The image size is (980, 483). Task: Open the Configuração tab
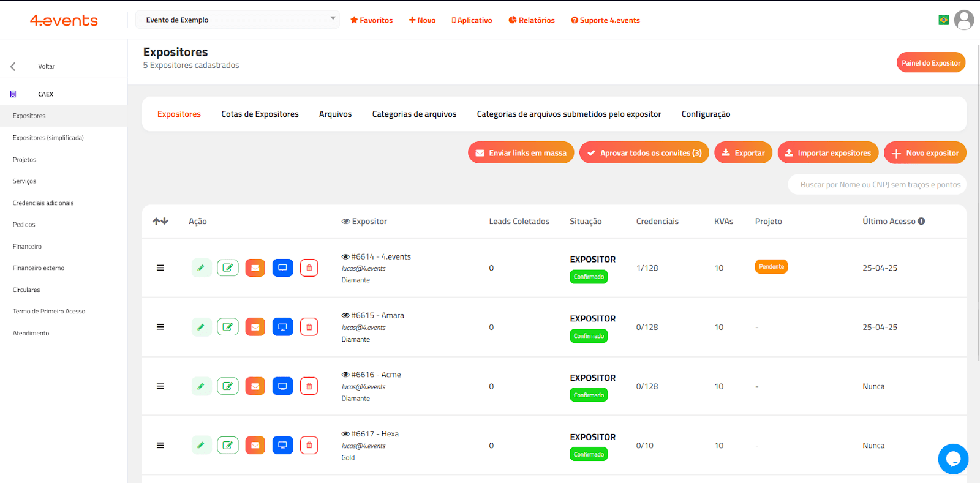coord(706,114)
